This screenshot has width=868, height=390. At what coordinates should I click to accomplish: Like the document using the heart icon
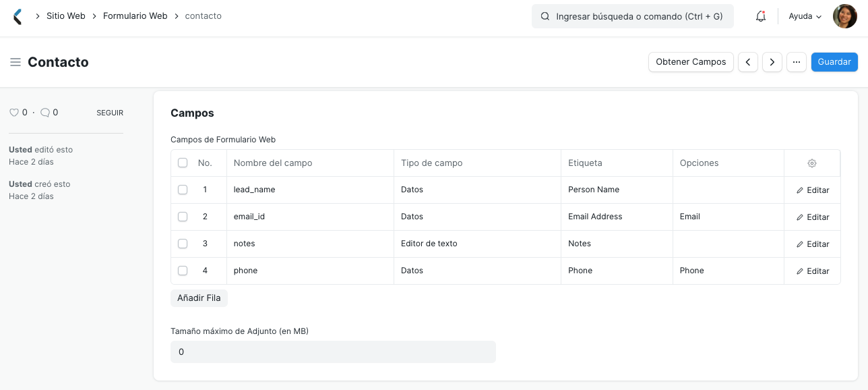(x=14, y=112)
